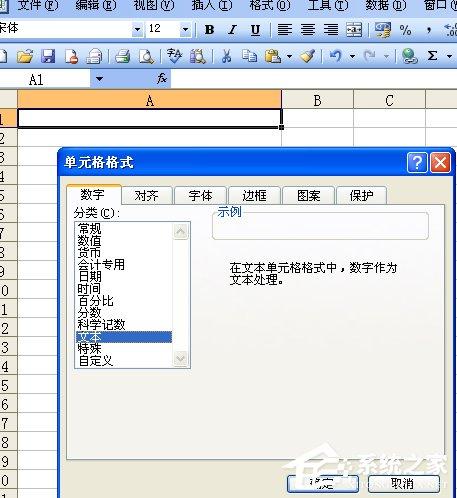Open the help button in the dialog
This screenshot has height=498, width=457.
tap(417, 163)
